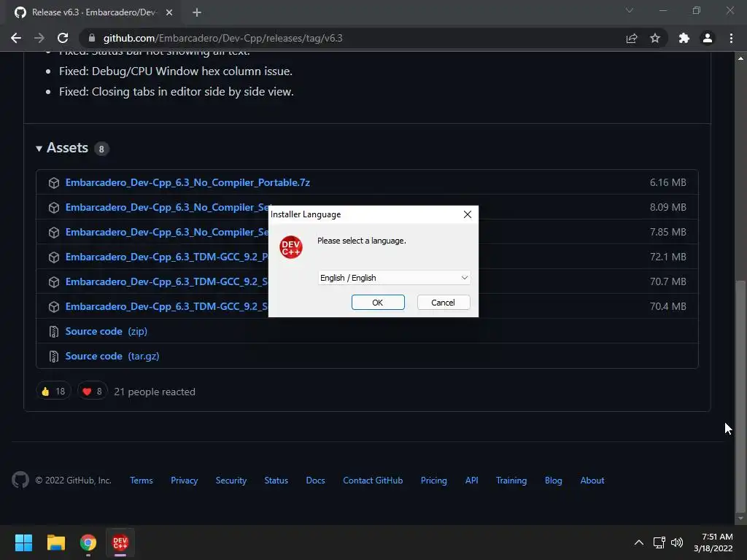Image resolution: width=747 pixels, height=560 pixels.
Task: Click zip file icon beside Source code (zip)
Action: 54,332
